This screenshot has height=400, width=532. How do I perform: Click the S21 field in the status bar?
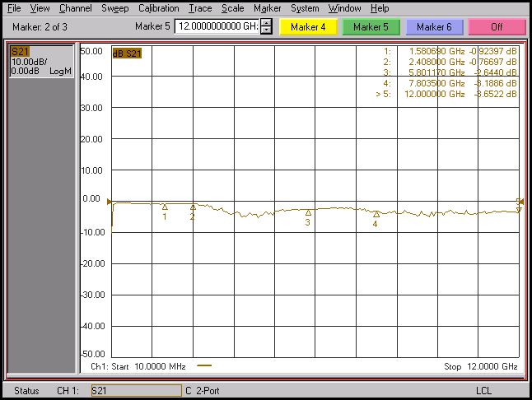pyautogui.click(x=135, y=390)
